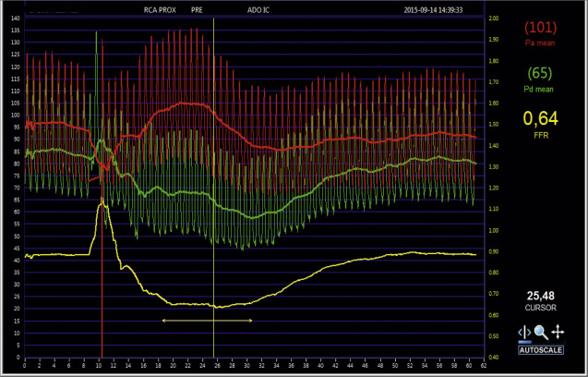This screenshot has width=588, height=377.
Task: Click the yellow horizontal range arrow
Action: pos(207,320)
